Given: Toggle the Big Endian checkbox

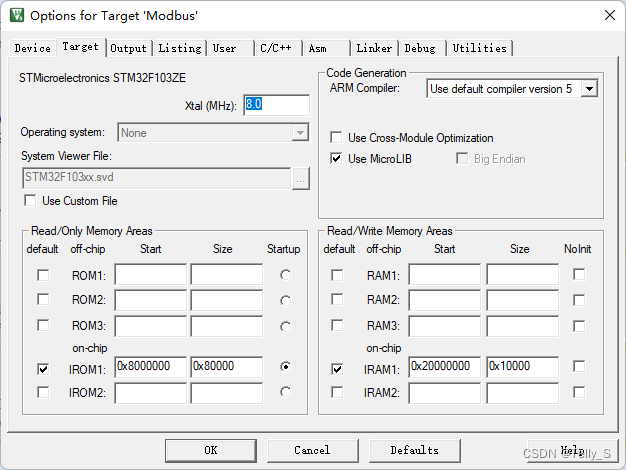Looking at the screenshot, I should pyautogui.click(x=462, y=159).
